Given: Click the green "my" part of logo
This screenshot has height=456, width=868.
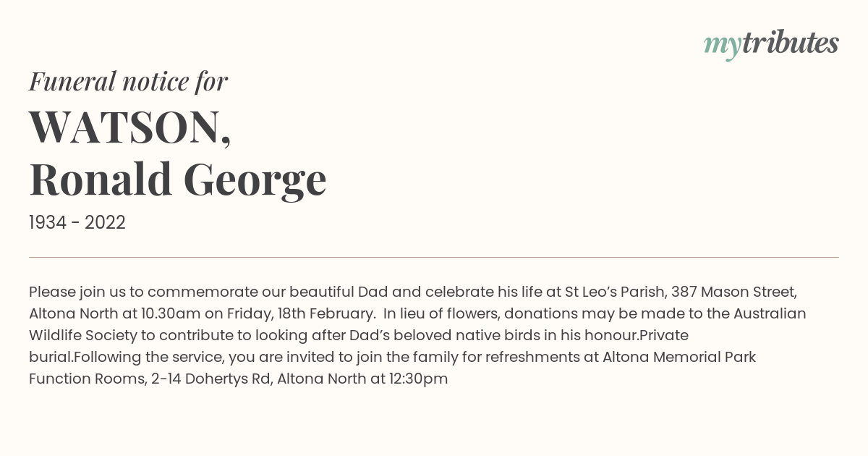Looking at the screenshot, I should click(x=723, y=47).
